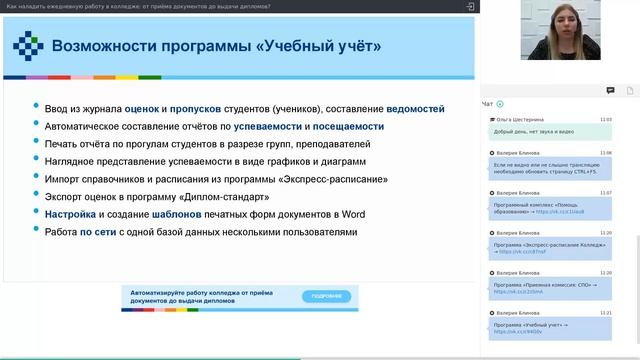Viewport: 640px width, 360px height.
Task: Click the exit webinar icon at top
Action: (x=470, y=7)
